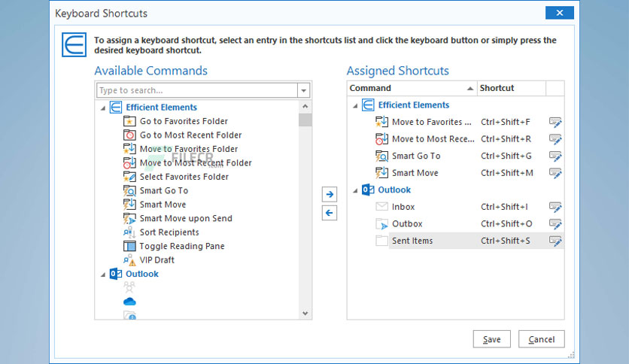
Task: Click the Sent Items folder icon
Action: (382, 241)
